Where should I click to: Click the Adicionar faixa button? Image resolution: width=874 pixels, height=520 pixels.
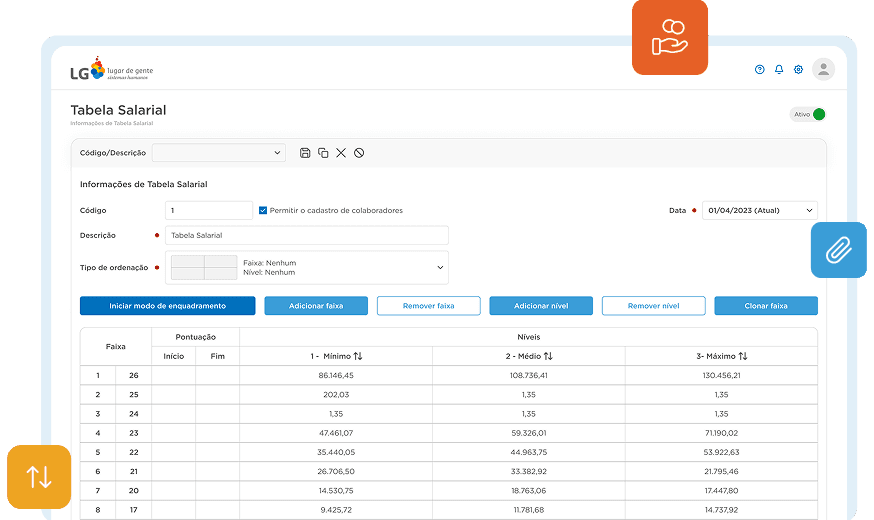pyautogui.click(x=316, y=306)
